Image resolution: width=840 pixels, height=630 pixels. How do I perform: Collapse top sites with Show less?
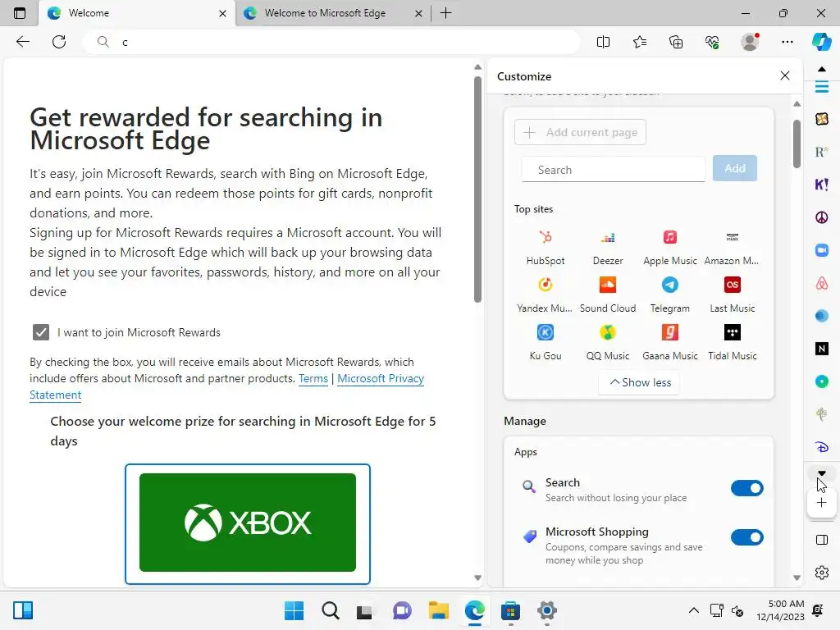click(640, 382)
